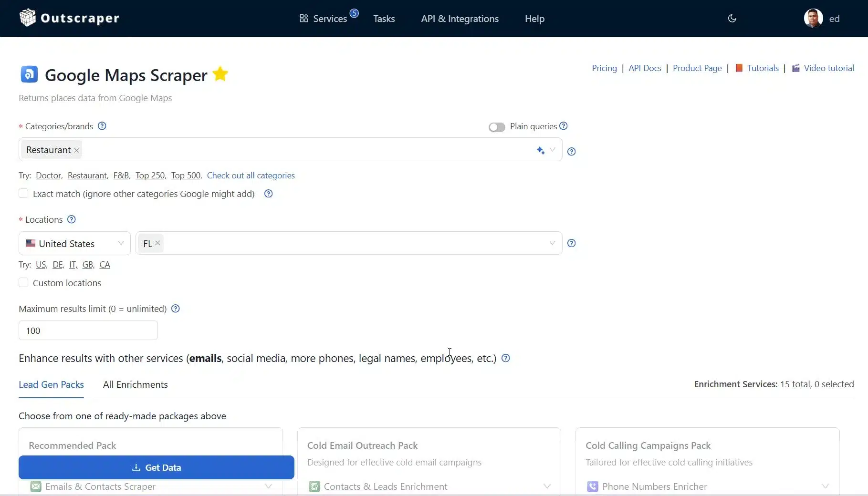Expand the Phone Numbers Enricher section
Viewport: 868px width, 496px height.
[x=825, y=486]
